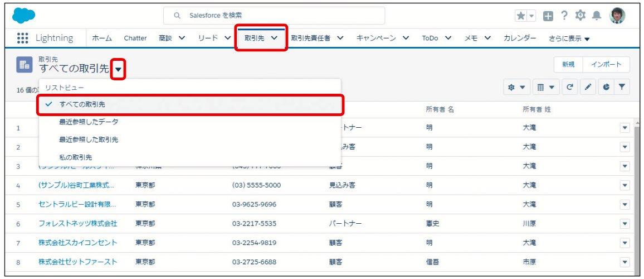Select the 取引先 tab
Image resolution: width=644 pixels, height=279 pixels.
coord(255,38)
